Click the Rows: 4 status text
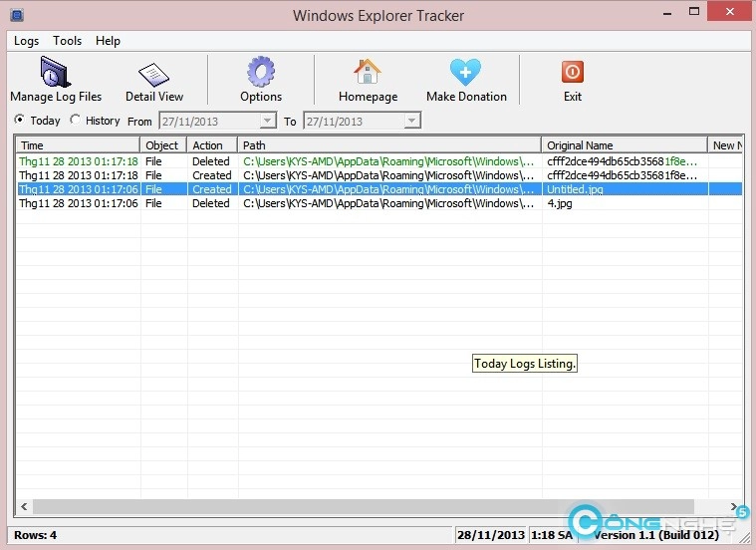 35,535
